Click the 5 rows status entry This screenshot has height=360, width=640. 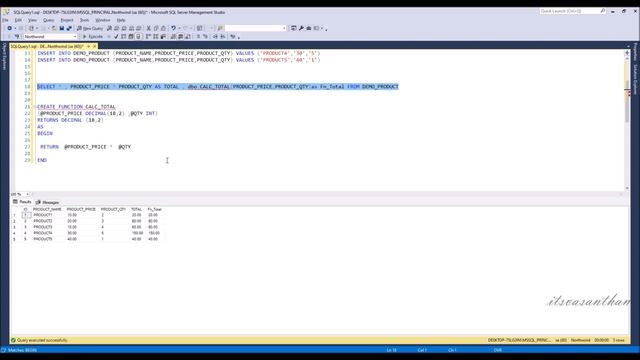point(619,340)
